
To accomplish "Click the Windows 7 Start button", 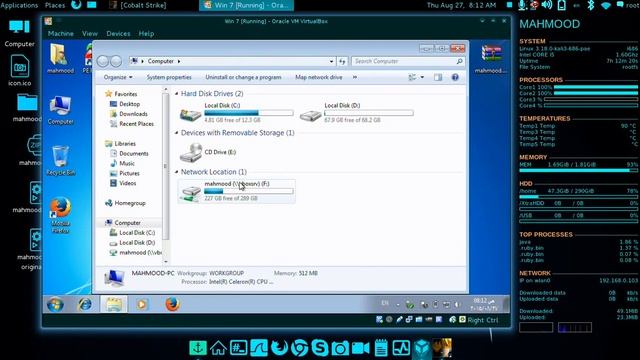I will click(55, 304).
